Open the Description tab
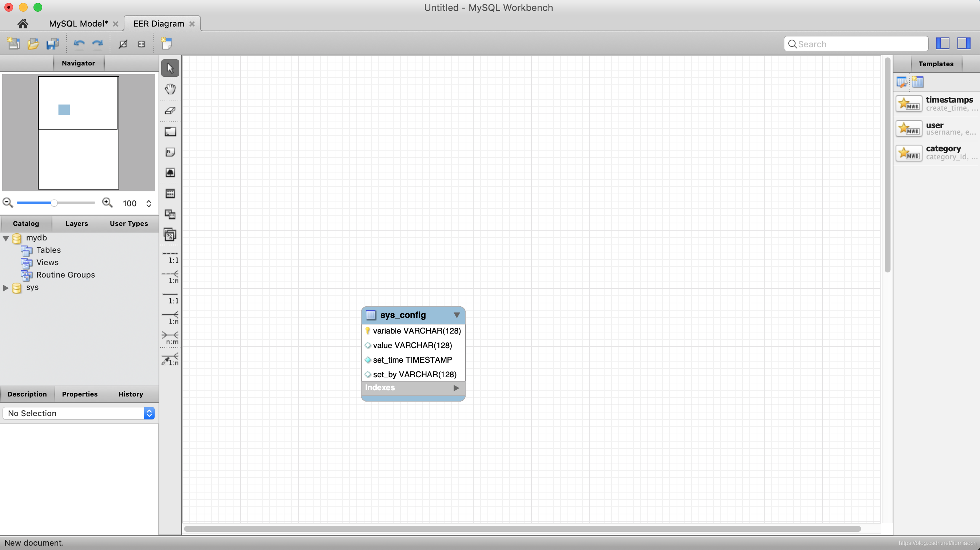The image size is (980, 550). [x=27, y=394]
